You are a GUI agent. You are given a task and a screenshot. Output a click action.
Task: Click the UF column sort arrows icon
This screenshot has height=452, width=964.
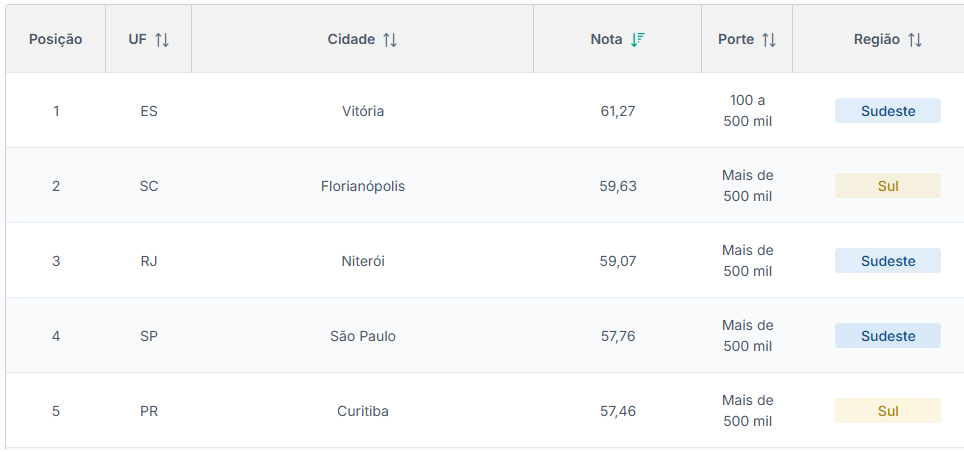click(x=162, y=40)
